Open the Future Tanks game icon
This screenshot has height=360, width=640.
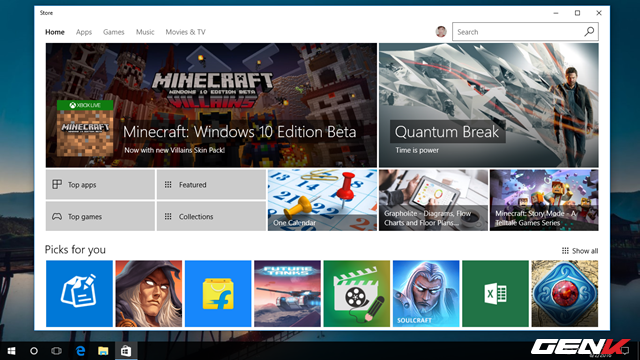287,293
